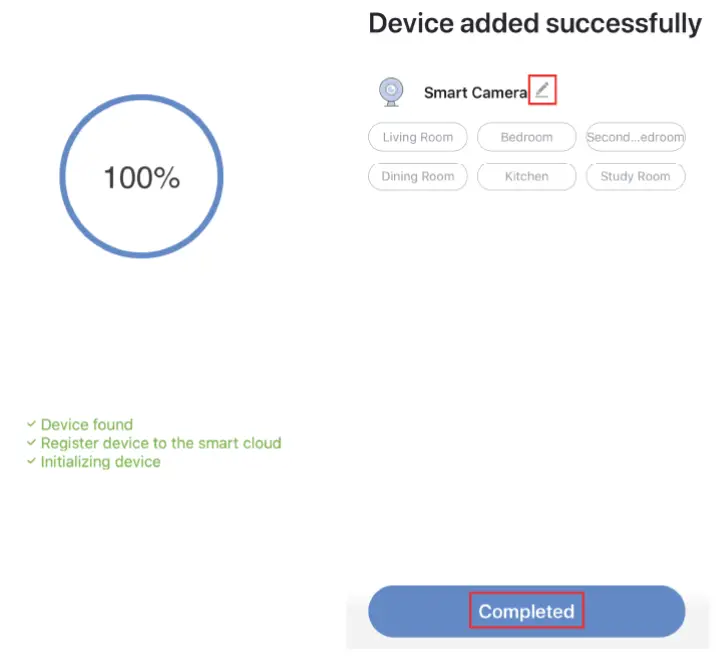The width and height of the screenshot is (719, 658).
Task: Select the truncated Second...edroom room chip
Action: tap(635, 137)
